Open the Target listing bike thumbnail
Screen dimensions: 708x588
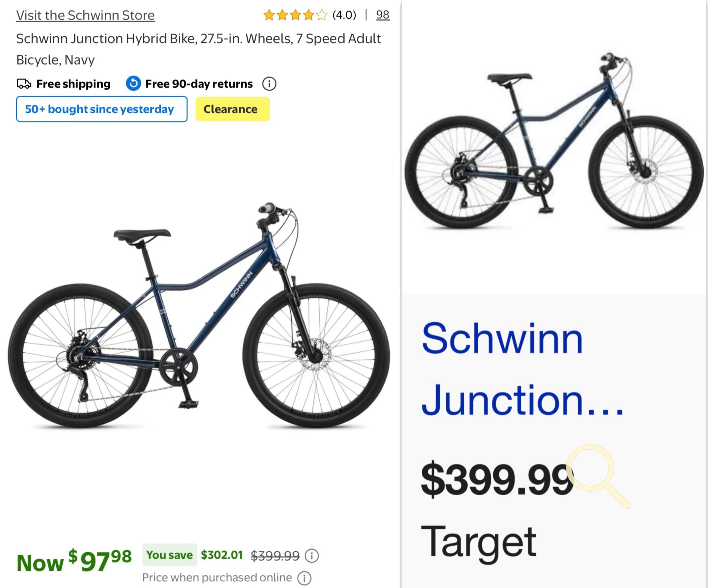(x=554, y=141)
